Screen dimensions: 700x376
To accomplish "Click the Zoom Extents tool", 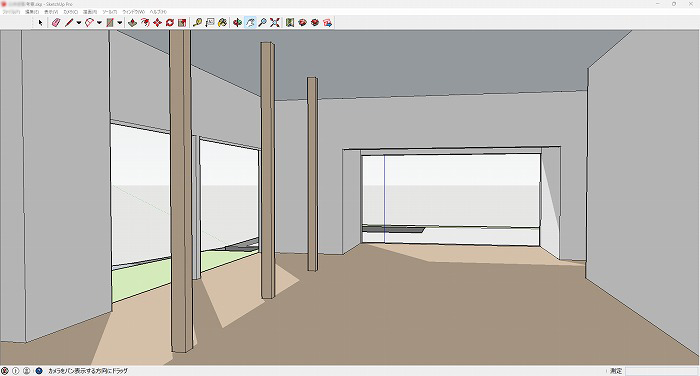I will 275,22.
